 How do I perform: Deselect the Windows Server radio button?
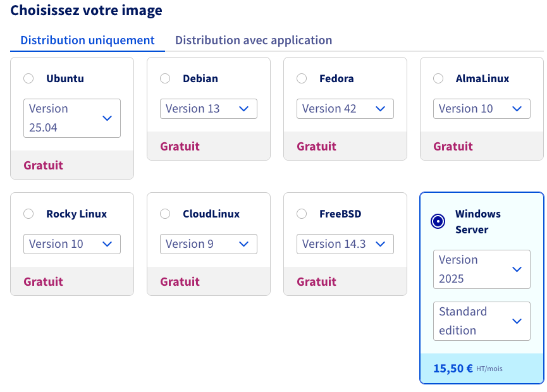tap(438, 220)
